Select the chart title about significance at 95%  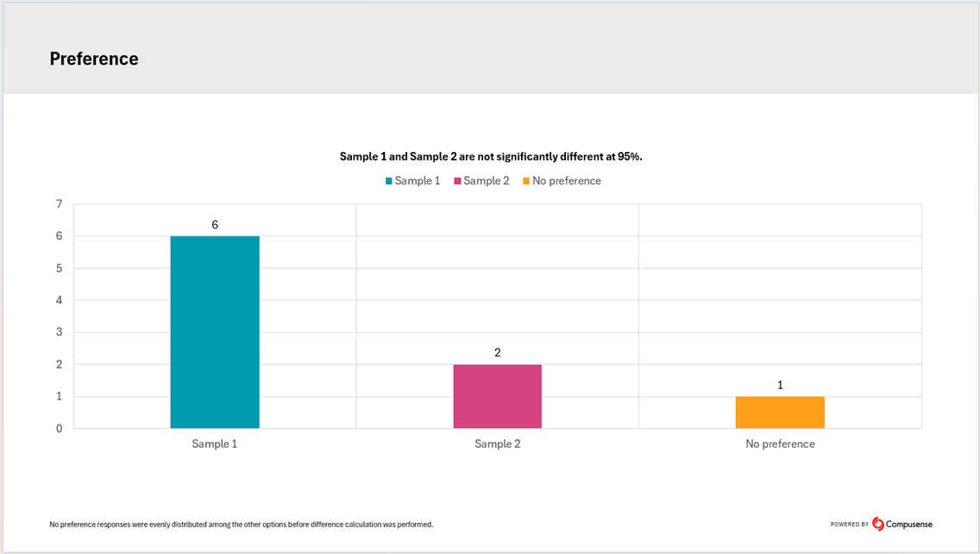(491, 157)
